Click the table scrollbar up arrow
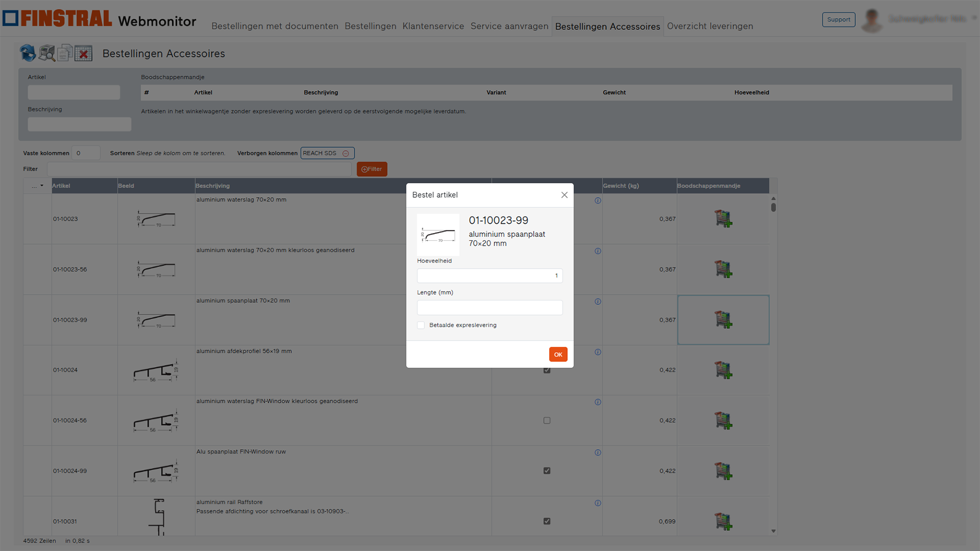 pos(773,198)
